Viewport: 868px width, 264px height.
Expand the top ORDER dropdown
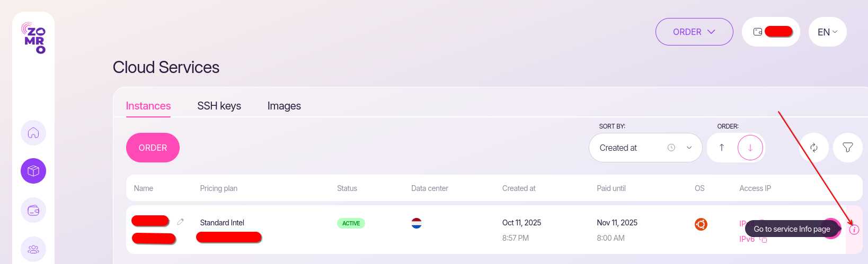[694, 32]
